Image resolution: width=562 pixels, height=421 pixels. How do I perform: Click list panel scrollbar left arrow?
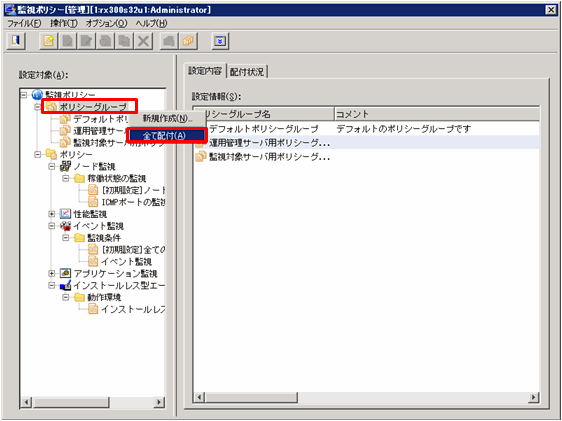tap(199, 397)
